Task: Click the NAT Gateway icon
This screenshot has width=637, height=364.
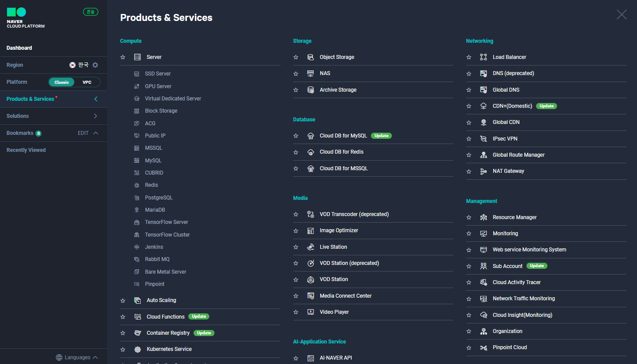Action: click(x=484, y=171)
